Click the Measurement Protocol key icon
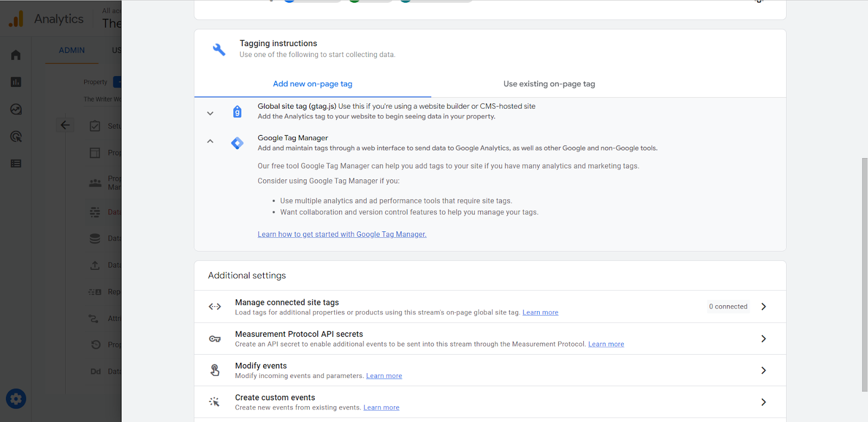The image size is (868, 422). coord(215,339)
